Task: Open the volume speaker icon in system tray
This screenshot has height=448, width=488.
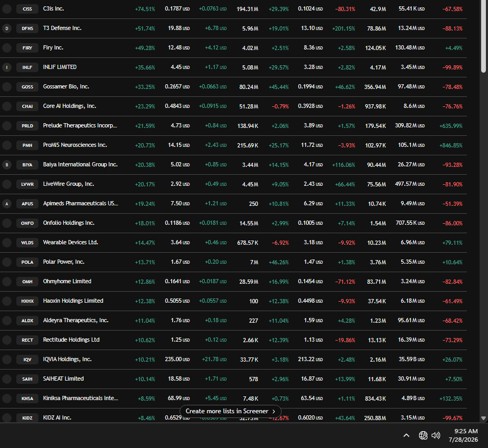Action: (x=436, y=435)
